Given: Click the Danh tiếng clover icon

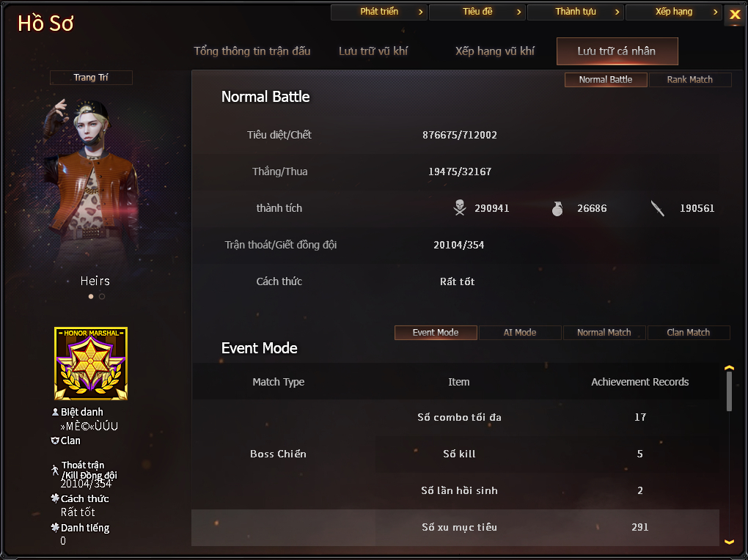Looking at the screenshot, I should pyautogui.click(x=55, y=527).
